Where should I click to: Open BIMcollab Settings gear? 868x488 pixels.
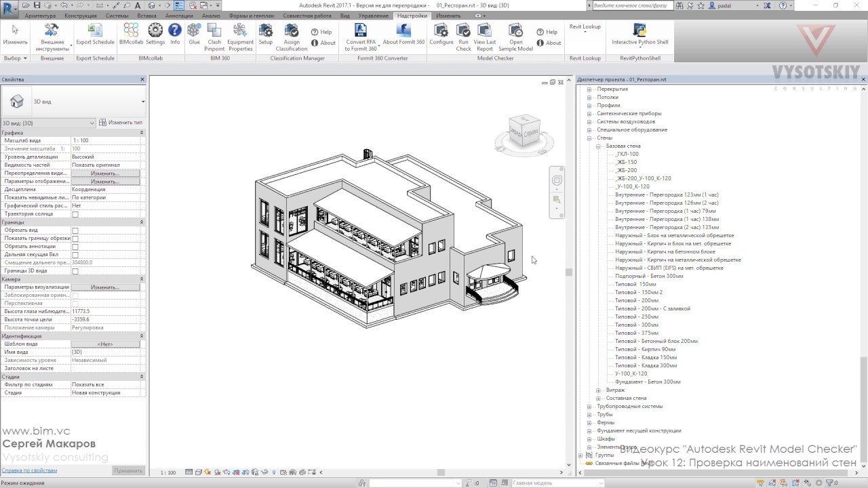click(x=155, y=35)
